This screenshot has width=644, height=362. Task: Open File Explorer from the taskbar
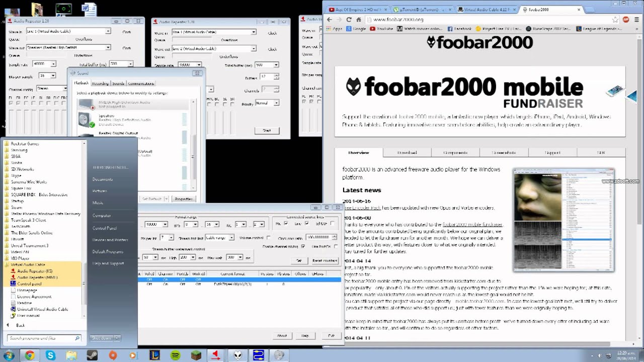click(71, 355)
